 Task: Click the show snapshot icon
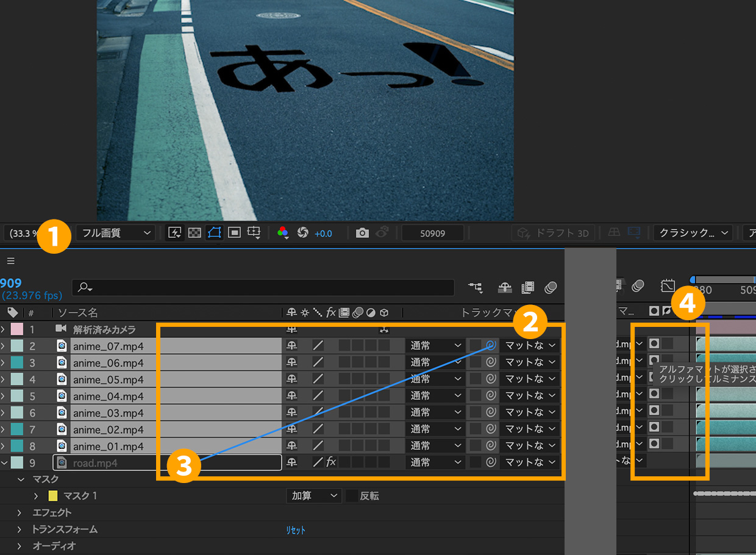click(x=382, y=232)
